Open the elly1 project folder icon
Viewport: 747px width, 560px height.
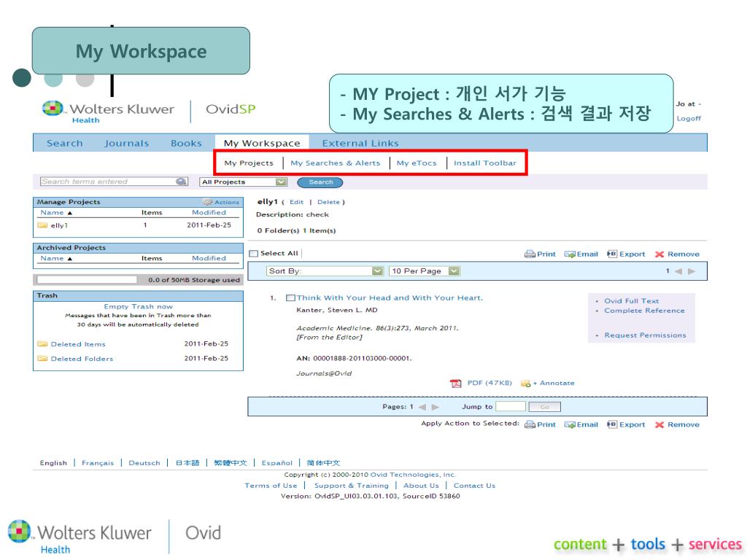point(42,225)
